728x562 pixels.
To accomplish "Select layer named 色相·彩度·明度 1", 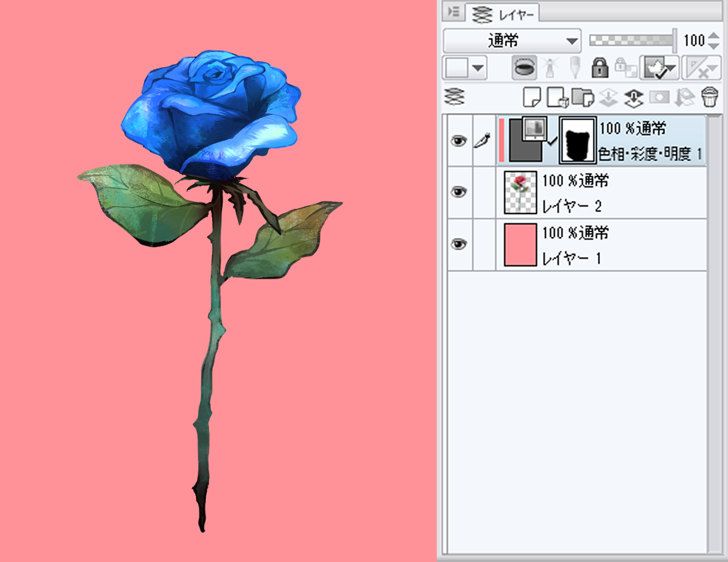I will pyautogui.click(x=650, y=154).
